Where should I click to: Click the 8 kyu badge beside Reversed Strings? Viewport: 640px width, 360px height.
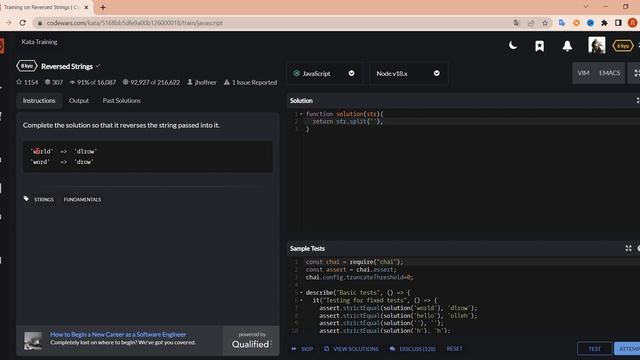pos(27,66)
